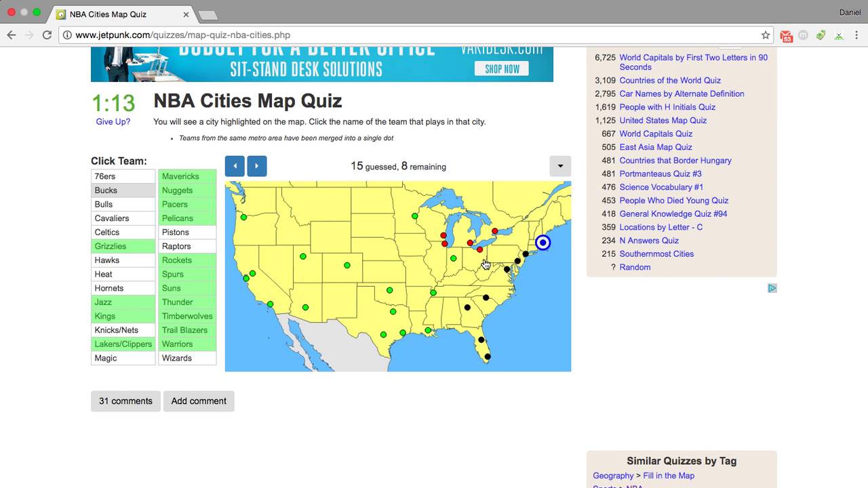Click the grey circular extension icon
868x488 pixels.
804,35
